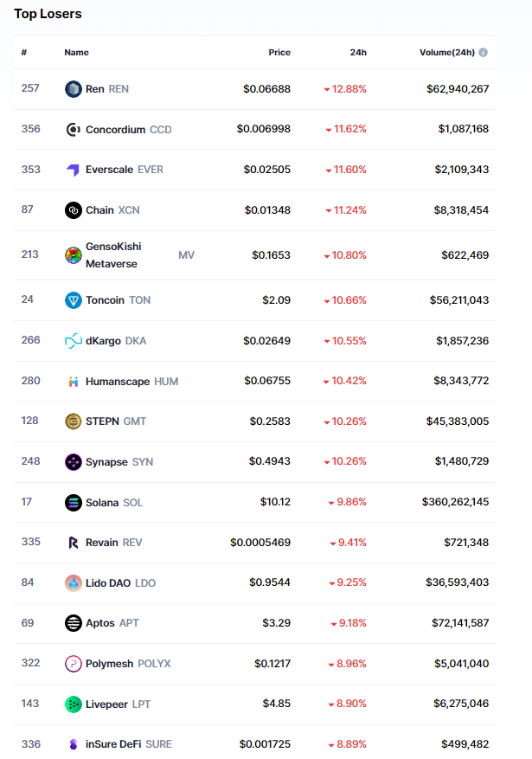This screenshot has height=759, width=532.
Task: Click the STEPN coin logo icon
Action: pyautogui.click(x=74, y=421)
